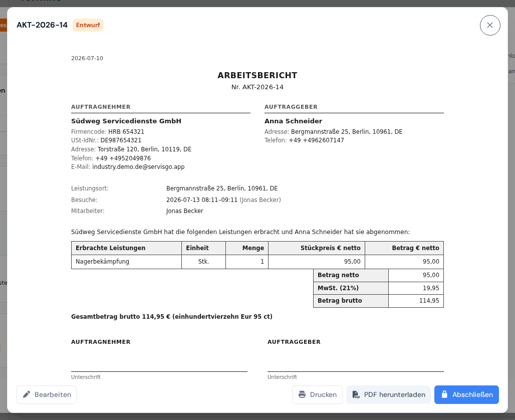515x420 pixels.
Task: Click the date 2026-07-10
Action: [87, 58]
